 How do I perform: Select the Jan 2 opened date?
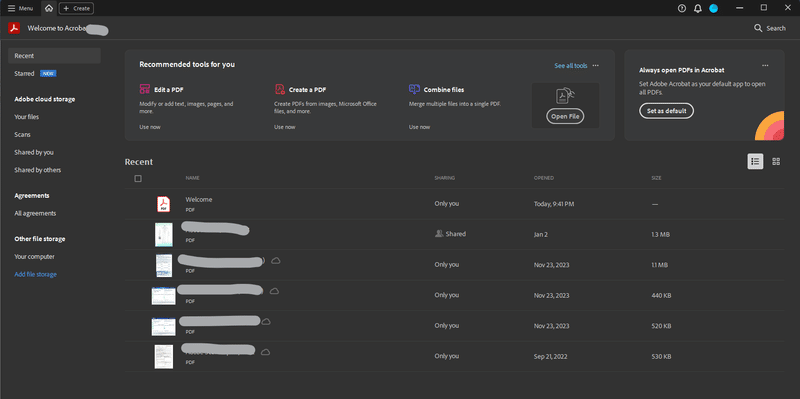coord(540,235)
